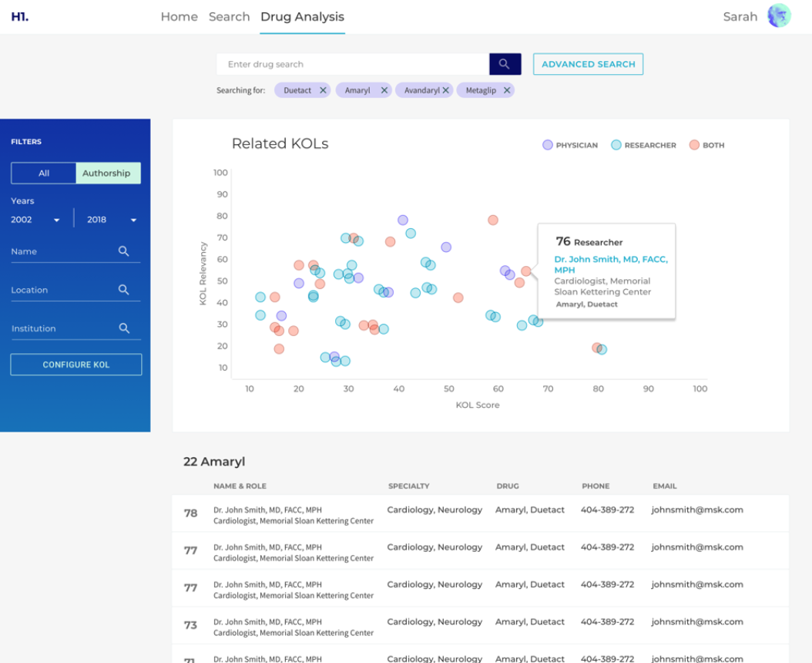Select the All filter toggle

[x=43, y=173]
